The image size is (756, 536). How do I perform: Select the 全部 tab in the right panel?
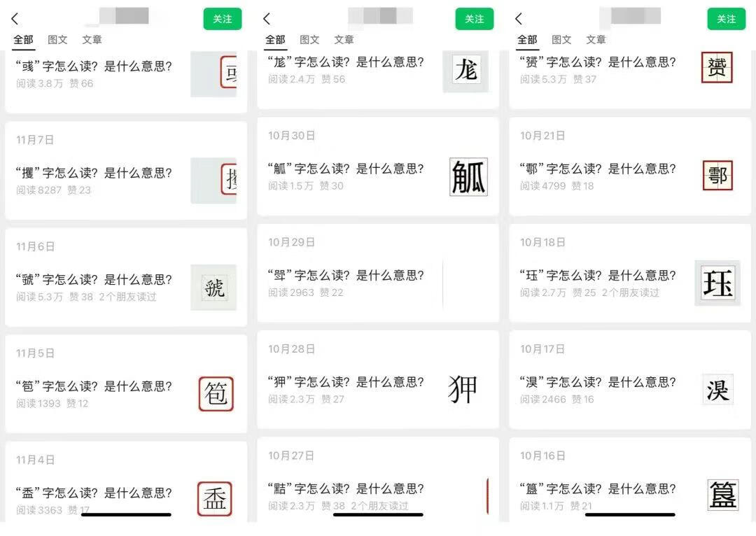(x=527, y=40)
